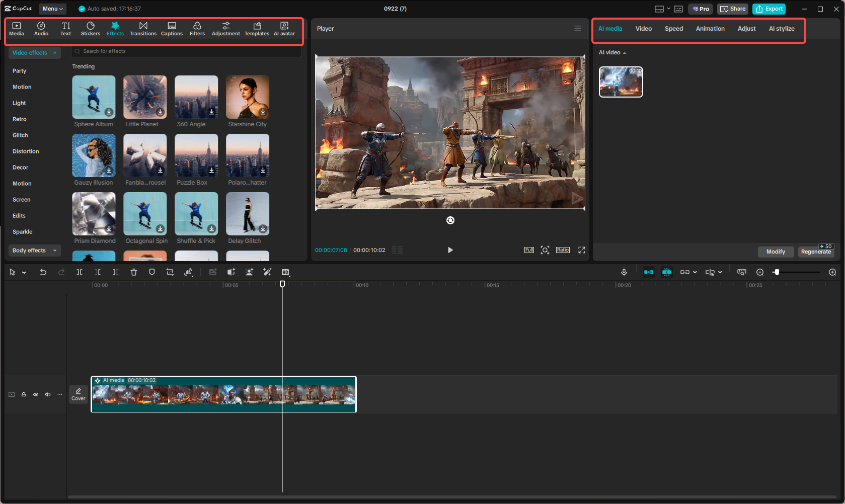
Task: Toggle auto snapping on timeline
Action: coord(667,272)
